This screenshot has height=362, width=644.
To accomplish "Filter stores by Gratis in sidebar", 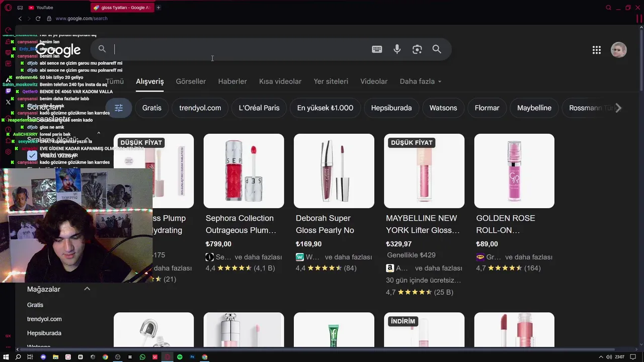I will (35, 305).
